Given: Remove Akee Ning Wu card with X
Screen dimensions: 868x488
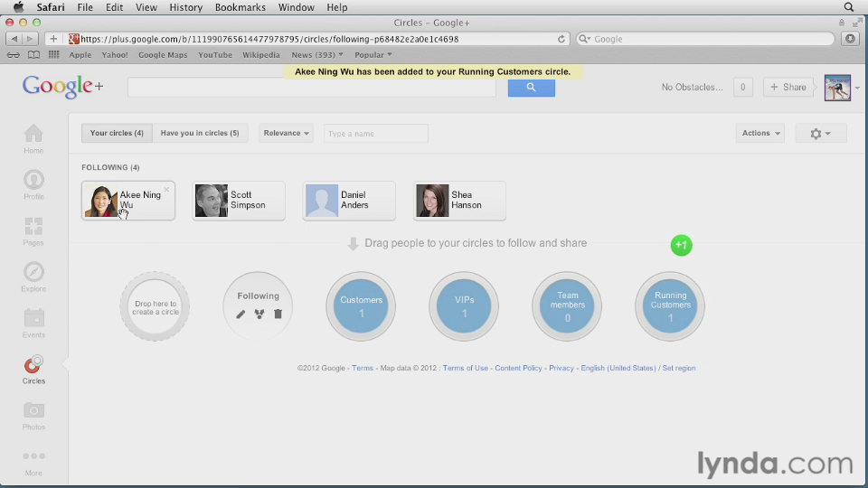Looking at the screenshot, I should point(166,190).
